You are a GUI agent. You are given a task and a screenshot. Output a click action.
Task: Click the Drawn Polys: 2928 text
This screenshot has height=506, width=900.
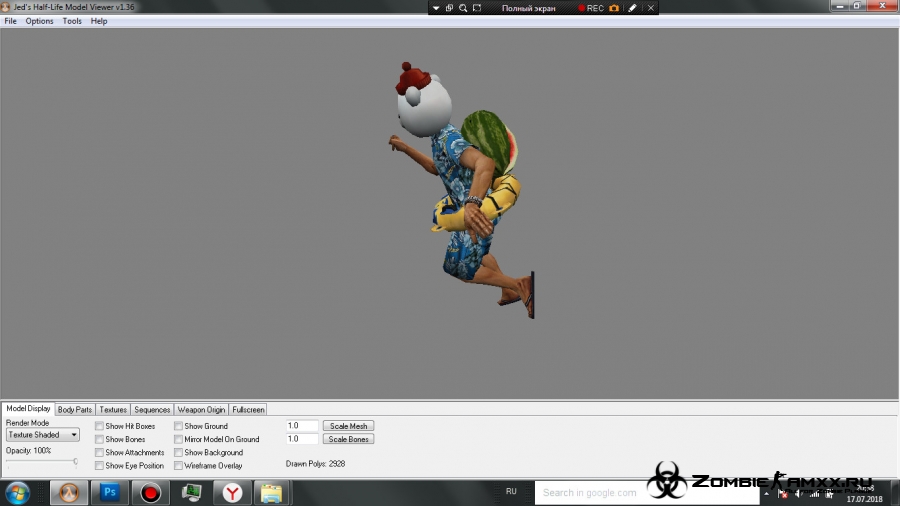(x=315, y=464)
